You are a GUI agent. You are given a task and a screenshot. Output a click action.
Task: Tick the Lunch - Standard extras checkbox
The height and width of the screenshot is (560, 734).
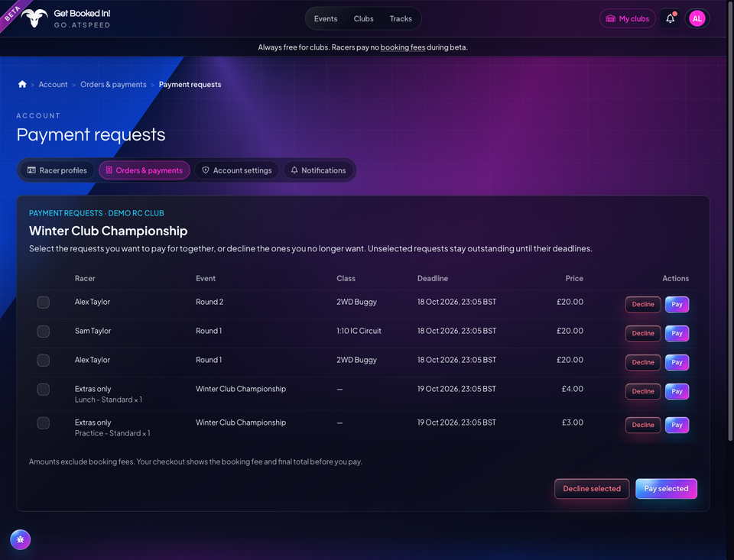(43, 389)
